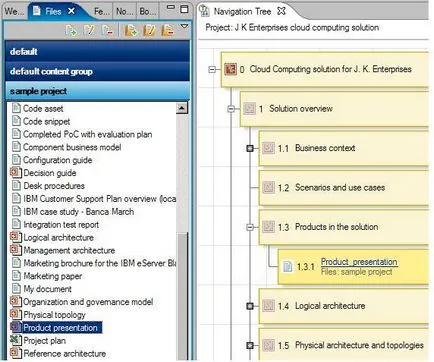
Task: Click the Decision guide file icon
Action: pyautogui.click(x=15, y=172)
